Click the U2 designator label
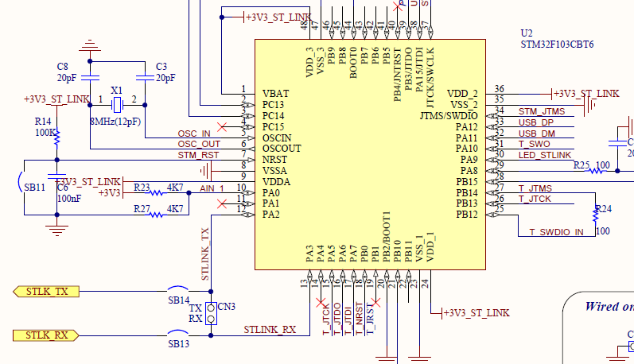The height and width of the screenshot is (364, 634). pos(527,33)
